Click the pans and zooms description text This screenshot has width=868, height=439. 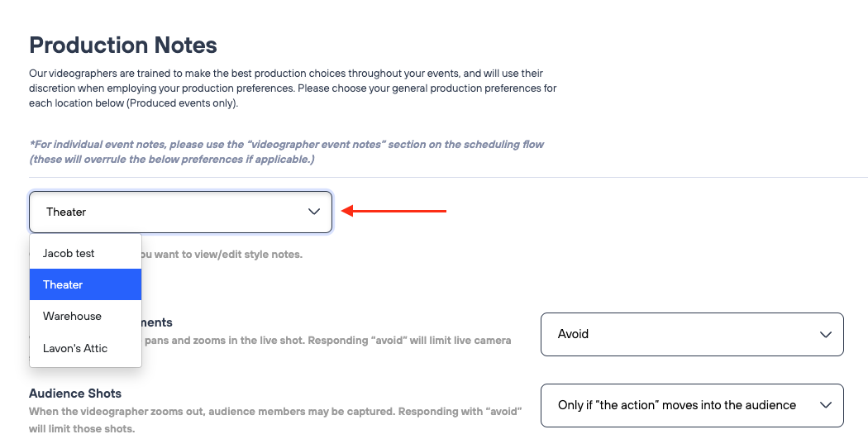point(327,340)
